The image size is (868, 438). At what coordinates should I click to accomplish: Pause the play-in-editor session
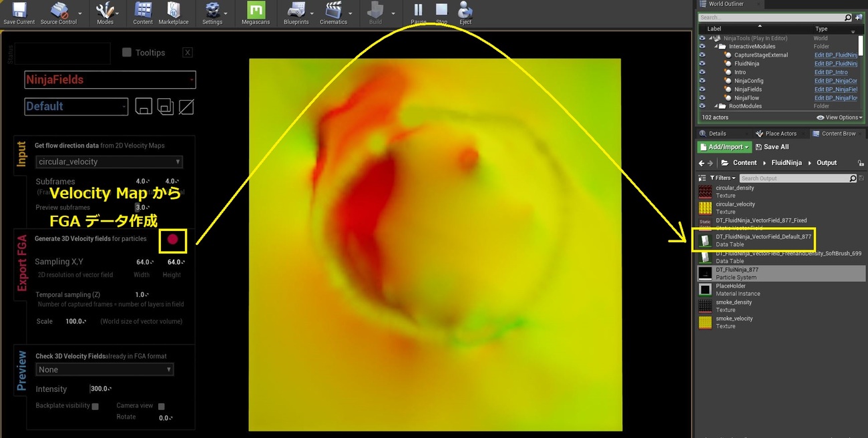tap(418, 13)
